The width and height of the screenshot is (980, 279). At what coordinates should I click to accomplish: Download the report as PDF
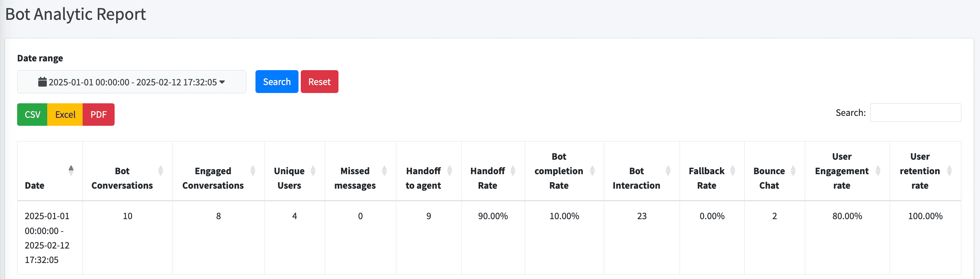coord(98,114)
